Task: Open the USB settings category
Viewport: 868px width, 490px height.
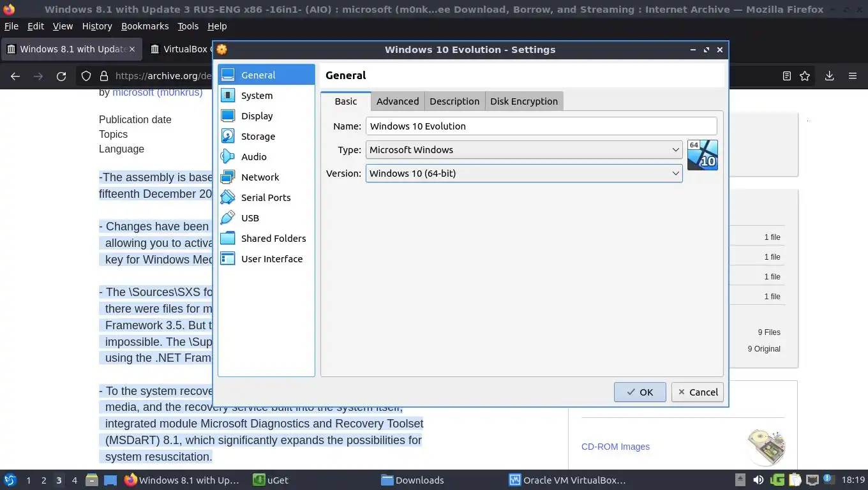Action: 266,218
